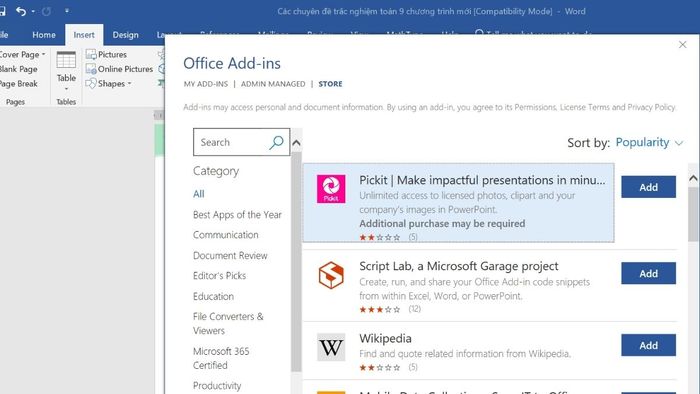Click results list scroll-up arrow
Viewport: 700px width, 394px height.
click(x=693, y=178)
